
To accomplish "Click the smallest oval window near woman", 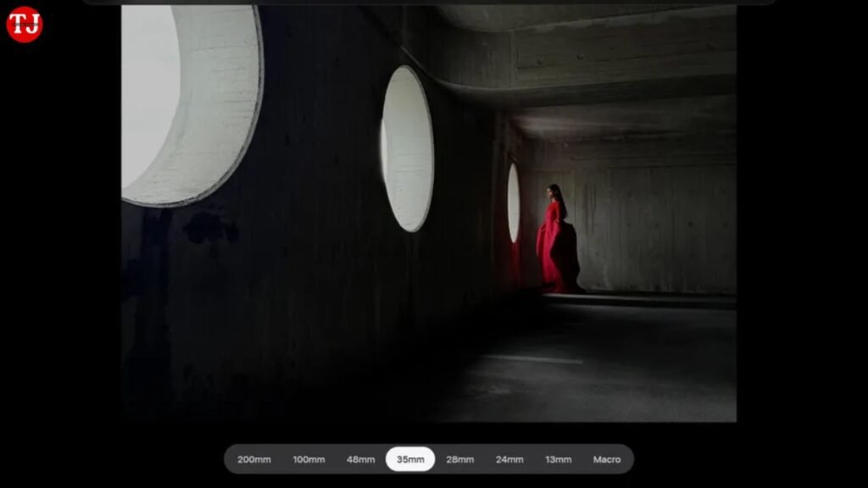I will pos(514,202).
